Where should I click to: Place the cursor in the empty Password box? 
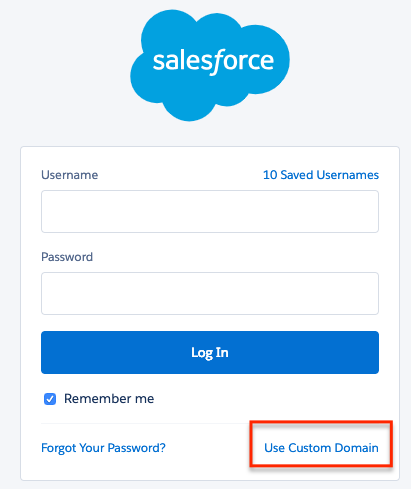click(210, 293)
